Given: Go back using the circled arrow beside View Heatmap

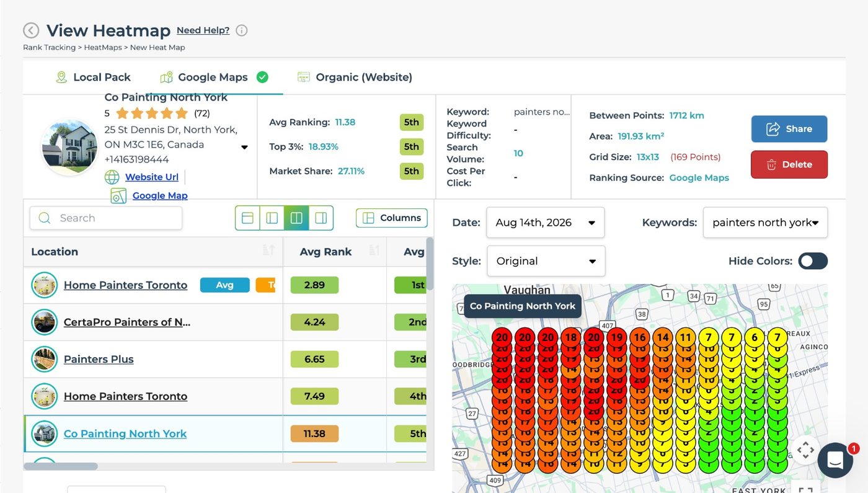Looking at the screenshot, I should pos(31,30).
